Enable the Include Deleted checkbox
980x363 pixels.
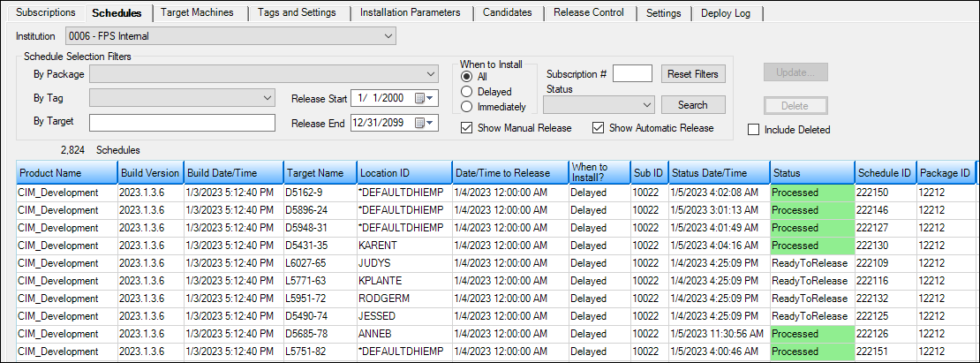[x=753, y=130]
